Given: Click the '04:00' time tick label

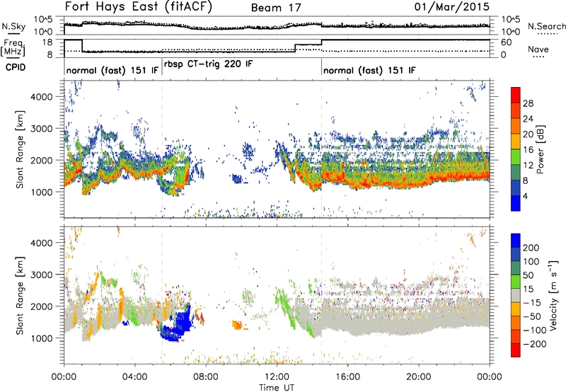Looking at the screenshot, I should (x=134, y=377).
